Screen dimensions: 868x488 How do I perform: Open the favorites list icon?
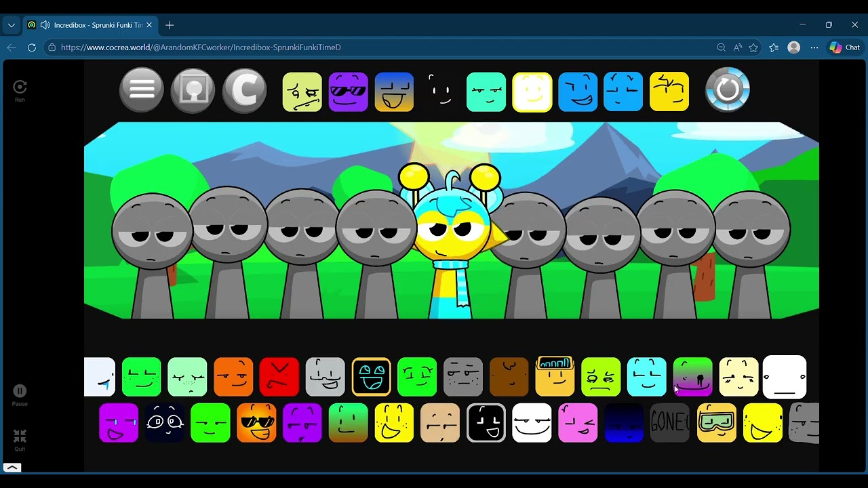point(774,47)
